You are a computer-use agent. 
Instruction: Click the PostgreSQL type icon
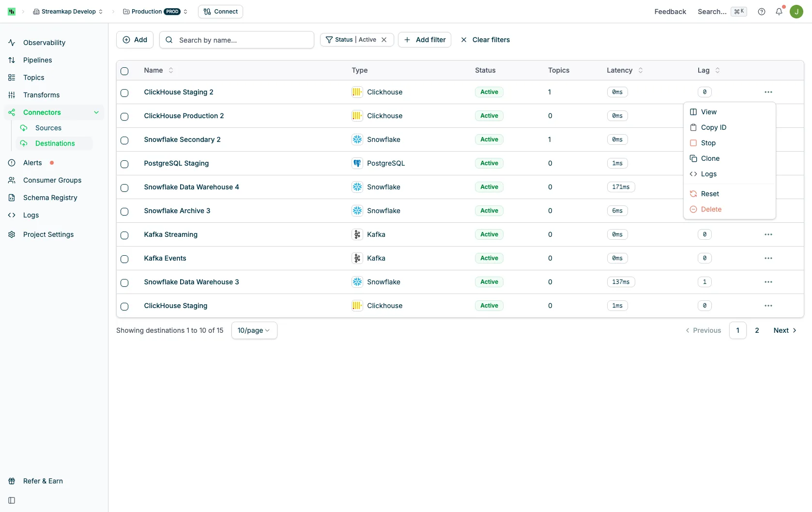coord(357,163)
